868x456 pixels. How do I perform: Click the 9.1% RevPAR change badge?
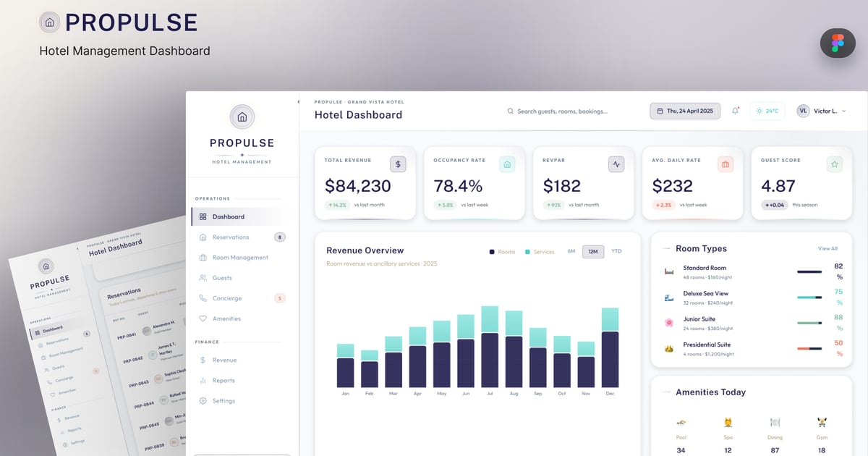click(554, 205)
